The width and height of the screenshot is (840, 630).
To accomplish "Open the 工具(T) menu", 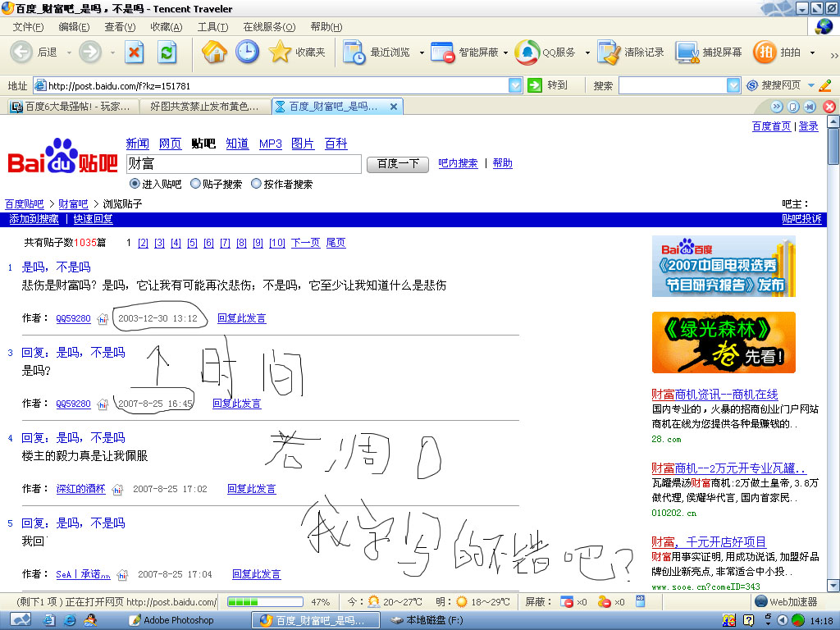I will (212, 27).
